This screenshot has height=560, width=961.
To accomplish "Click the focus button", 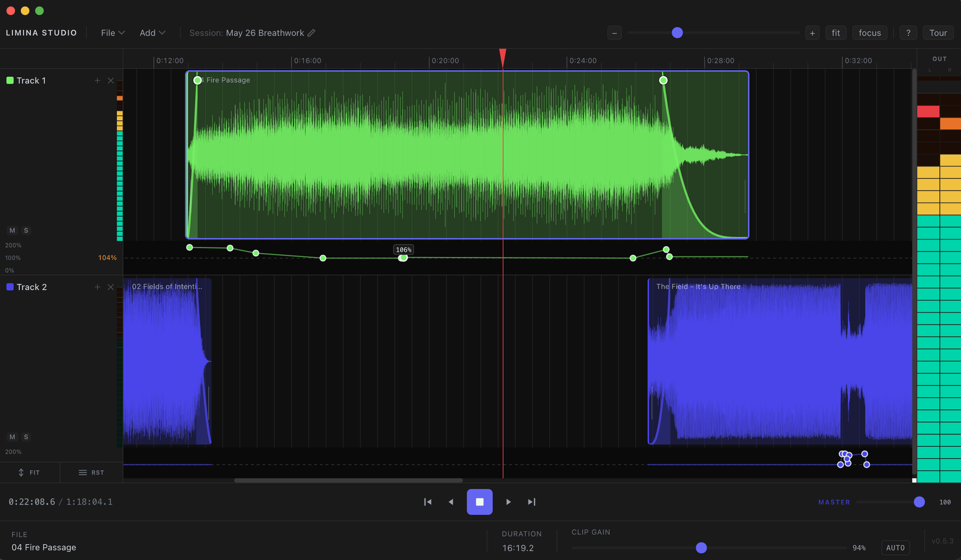I will [870, 33].
